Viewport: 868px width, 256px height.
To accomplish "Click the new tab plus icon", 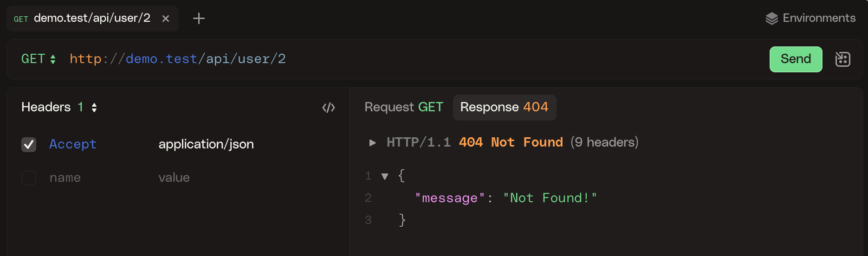I will click(x=199, y=19).
